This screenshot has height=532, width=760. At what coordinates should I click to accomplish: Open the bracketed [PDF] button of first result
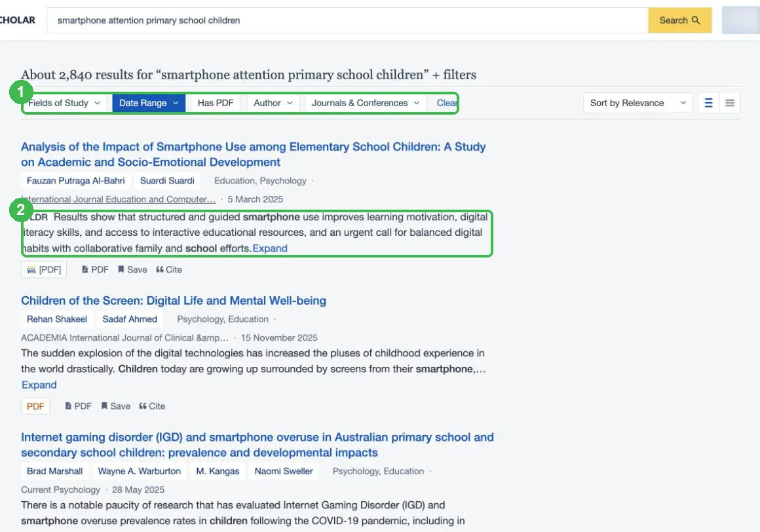[44, 269]
